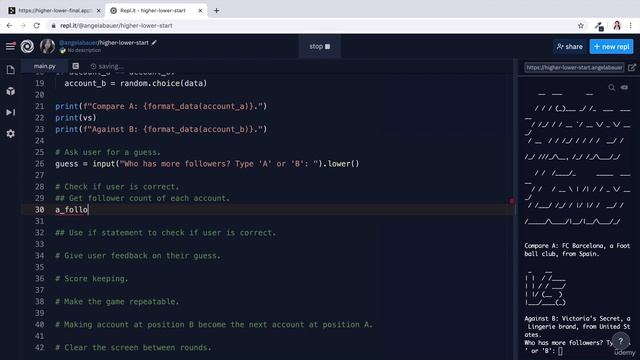This screenshot has width=640, height=360.
Task: Open a new browser tab
Action: point(216,11)
